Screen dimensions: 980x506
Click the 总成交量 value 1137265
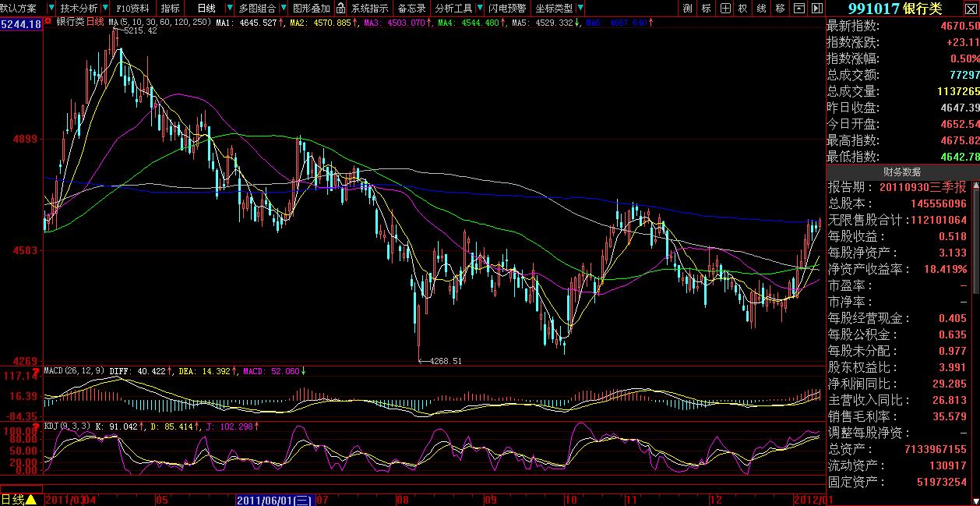click(957, 91)
